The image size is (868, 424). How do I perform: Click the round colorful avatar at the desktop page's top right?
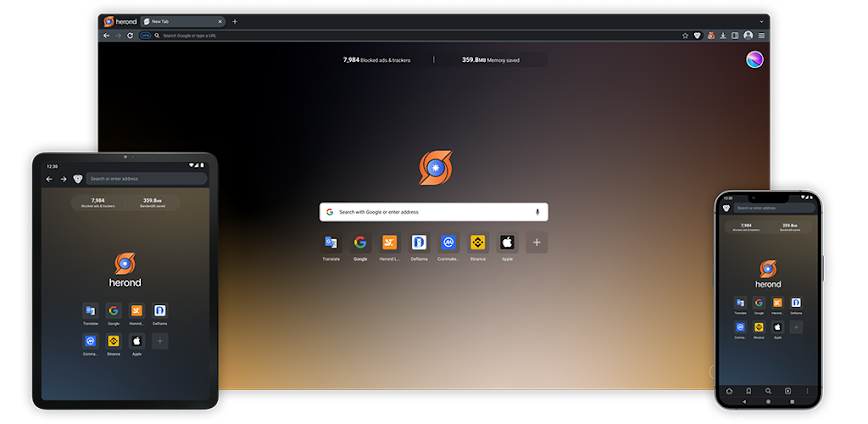[x=756, y=60]
